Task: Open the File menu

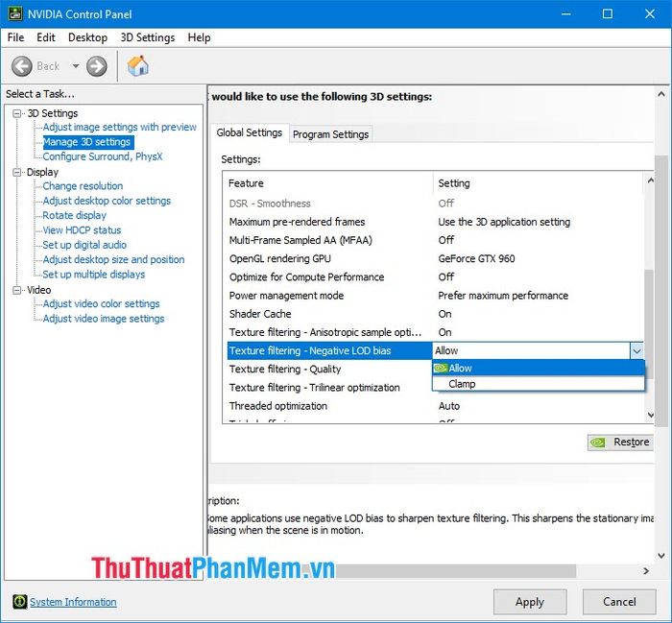Action: 16,37
